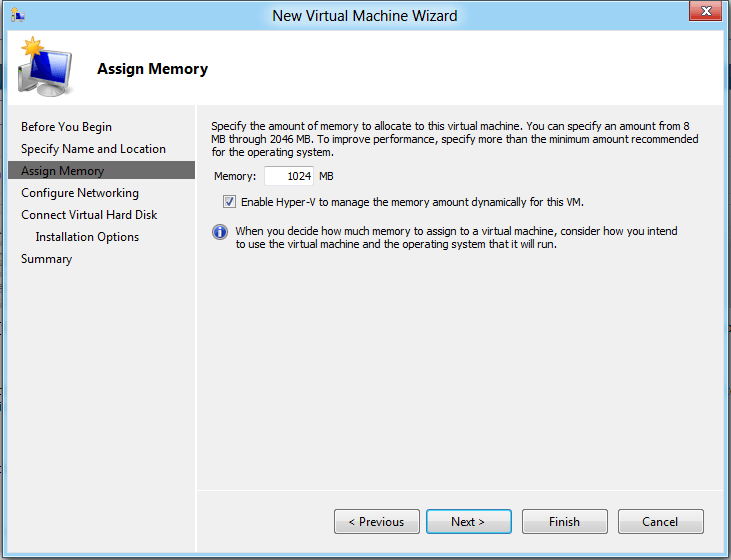Viewport: 731px width, 560px height.
Task: Click the blue information icon
Action: pyautogui.click(x=220, y=232)
